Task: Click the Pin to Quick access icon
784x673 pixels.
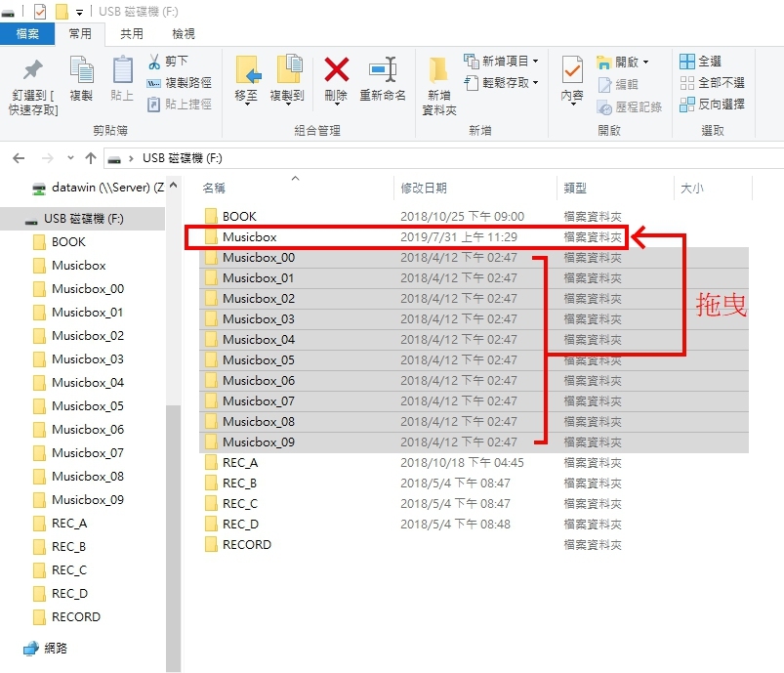Action: point(33,70)
